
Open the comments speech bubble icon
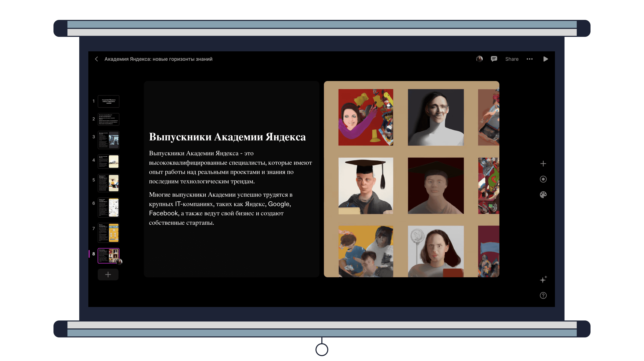494,59
